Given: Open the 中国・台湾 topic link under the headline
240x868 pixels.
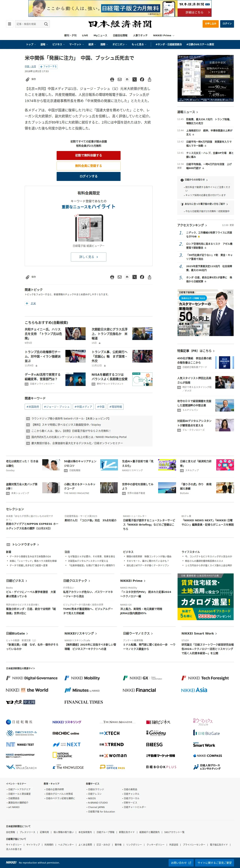Looking at the screenshot, I should [x=30, y=66].
